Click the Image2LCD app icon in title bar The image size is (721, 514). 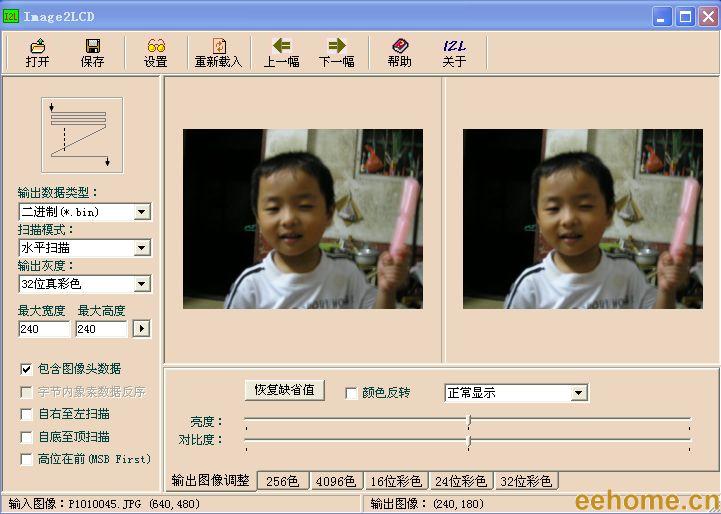click(10, 17)
